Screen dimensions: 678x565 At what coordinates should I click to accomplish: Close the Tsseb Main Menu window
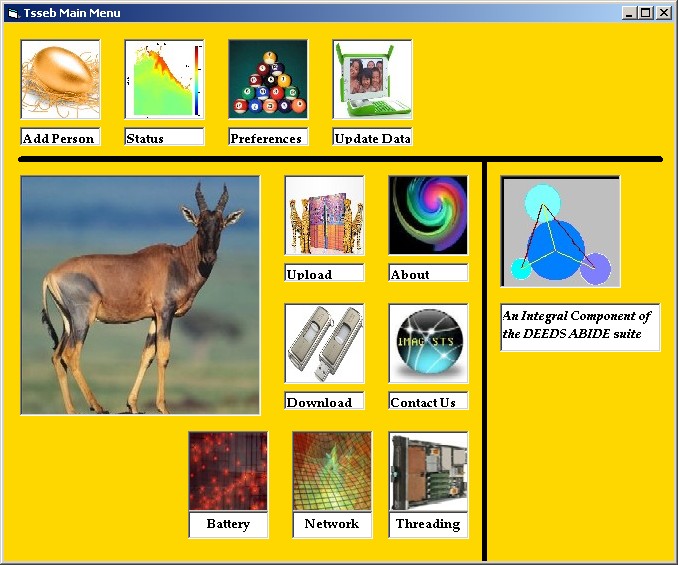(x=663, y=13)
